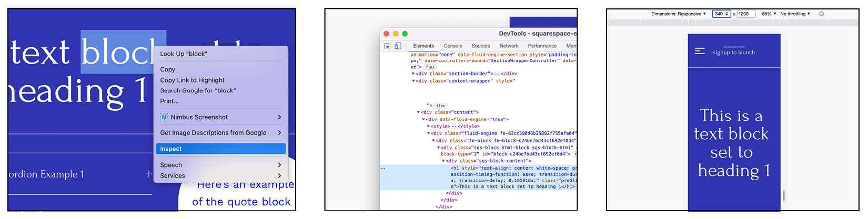Click the inspect element picker icon in DevTools
The width and height of the screenshot is (868, 219).
(387, 46)
